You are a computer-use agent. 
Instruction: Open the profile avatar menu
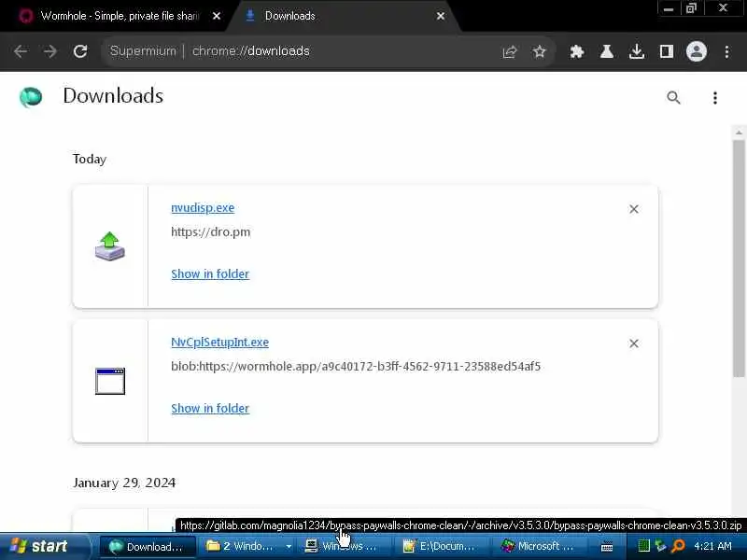696,51
